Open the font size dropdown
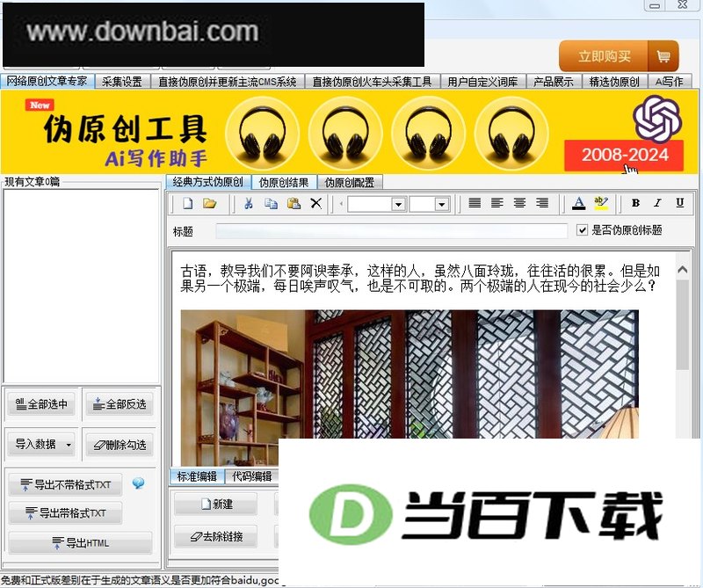This screenshot has height=588, width=703. tap(442, 205)
